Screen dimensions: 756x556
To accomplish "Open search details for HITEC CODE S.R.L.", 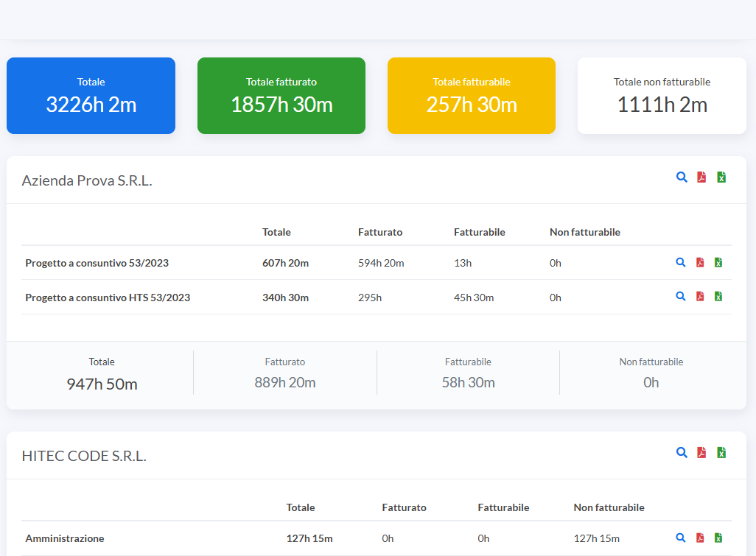I will coord(682,452).
